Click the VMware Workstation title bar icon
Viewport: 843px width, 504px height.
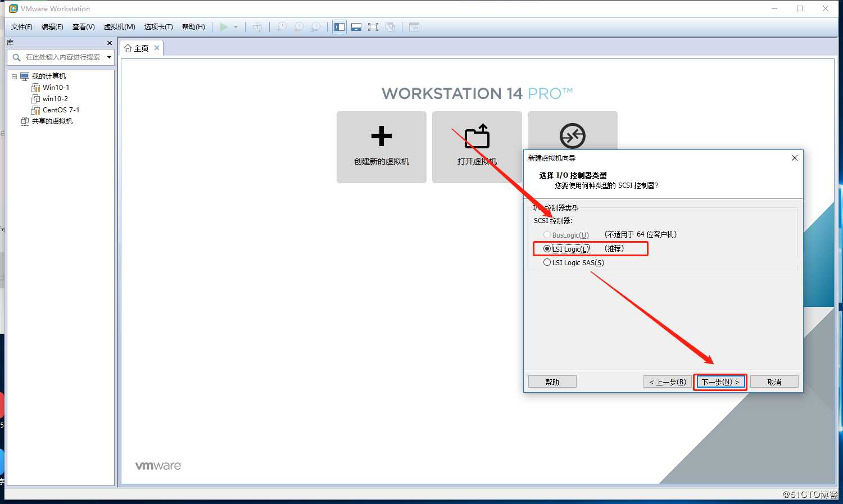click(13, 8)
